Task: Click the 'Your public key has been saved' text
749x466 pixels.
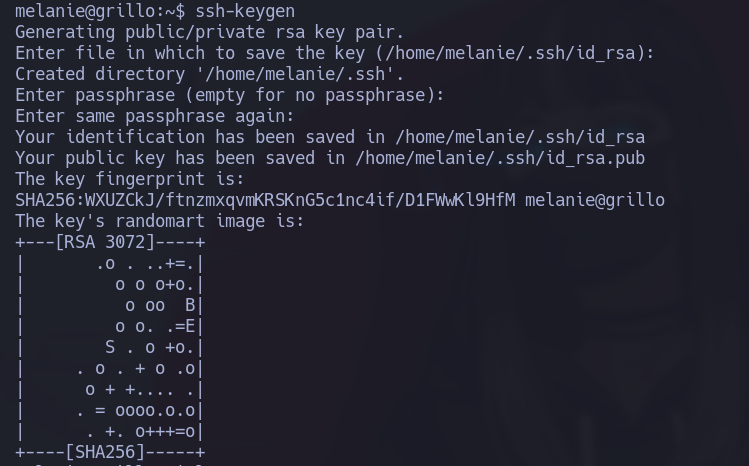Action: 170,158
